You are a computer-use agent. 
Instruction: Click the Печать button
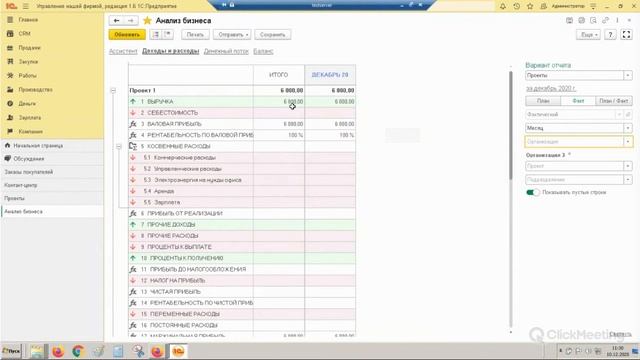pos(195,35)
